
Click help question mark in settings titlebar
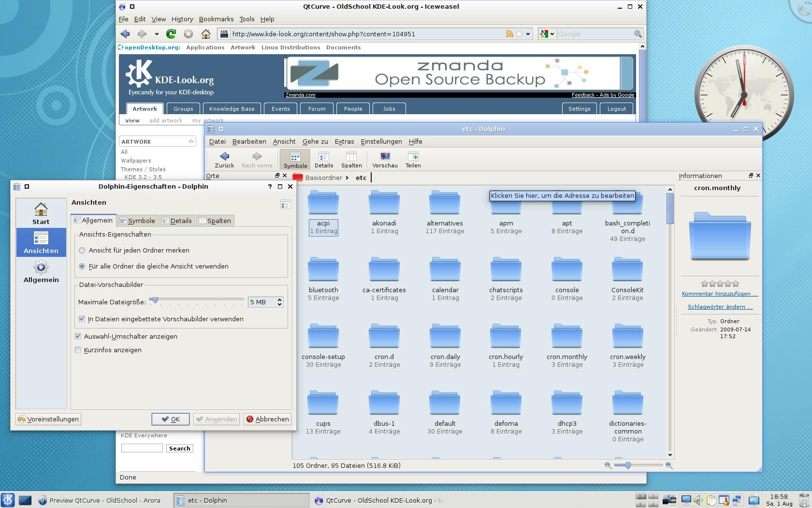(x=270, y=186)
